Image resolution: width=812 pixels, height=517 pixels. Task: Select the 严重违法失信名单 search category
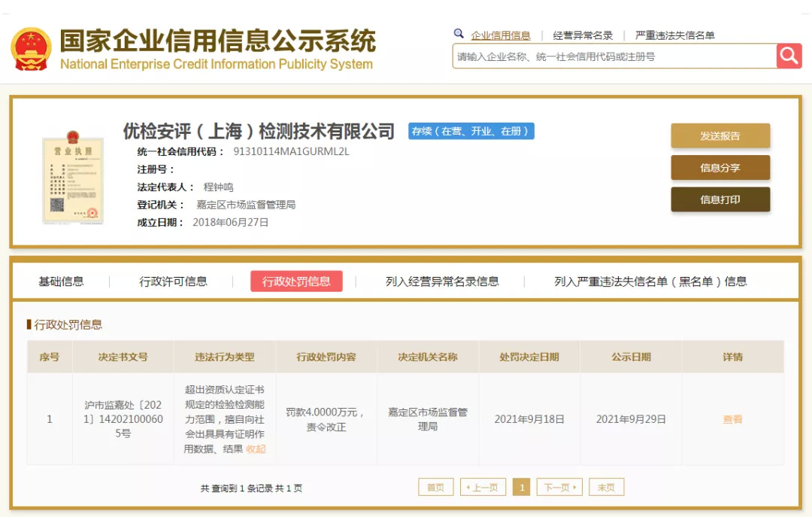point(674,35)
